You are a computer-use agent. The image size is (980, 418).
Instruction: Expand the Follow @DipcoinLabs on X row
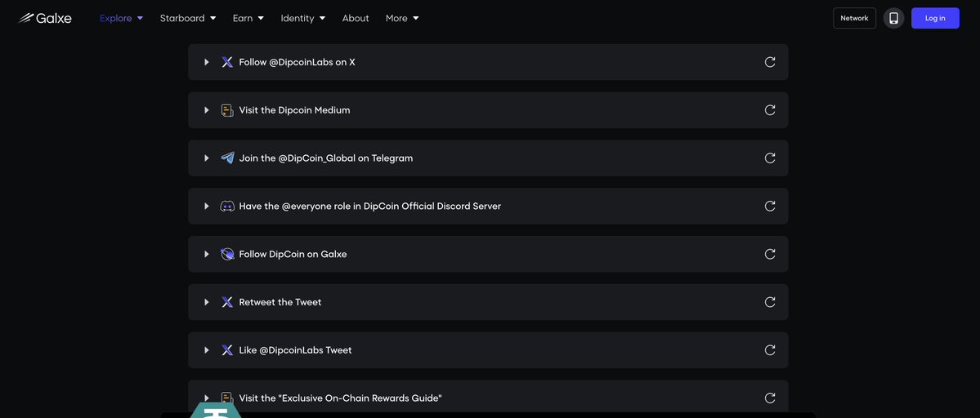pyautogui.click(x=206, y=62)
